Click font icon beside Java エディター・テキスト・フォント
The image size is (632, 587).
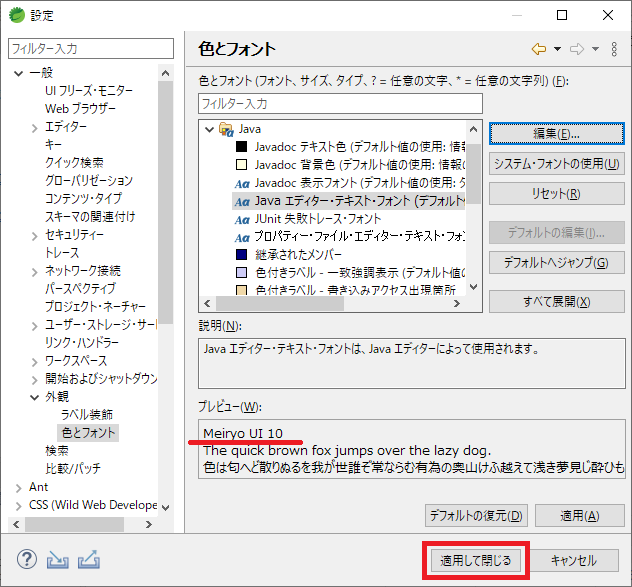point(242,201)
